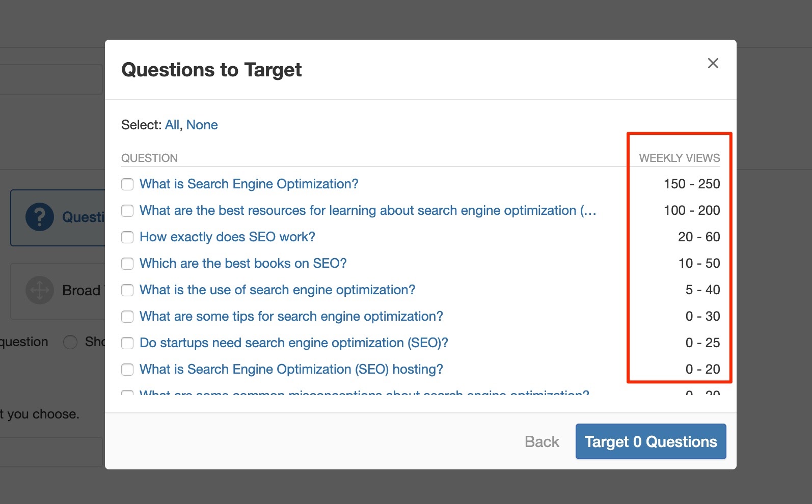Open the 'Do startups need search engine optimization (SEO)?' link
Screen dimensions: 812x504
[293, 343]
